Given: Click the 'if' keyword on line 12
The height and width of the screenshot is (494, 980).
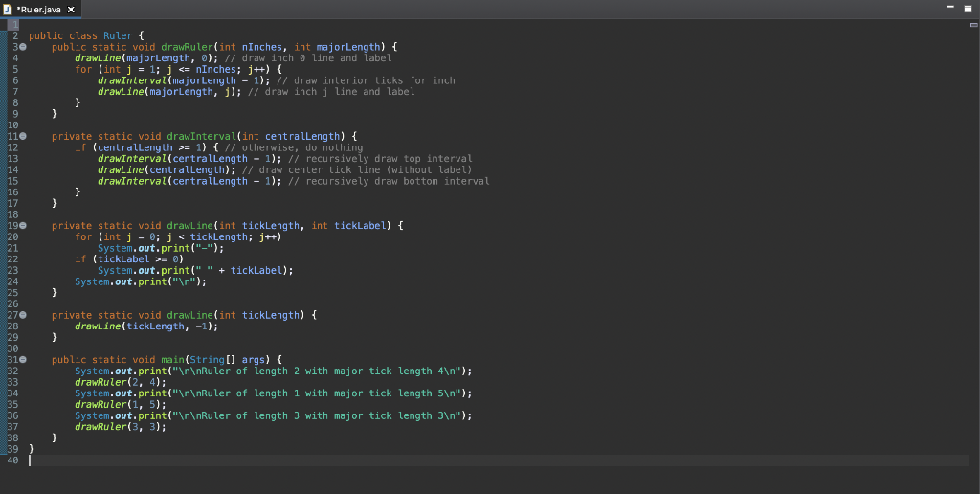Looking at the screenshot, I should pos(80,147).
